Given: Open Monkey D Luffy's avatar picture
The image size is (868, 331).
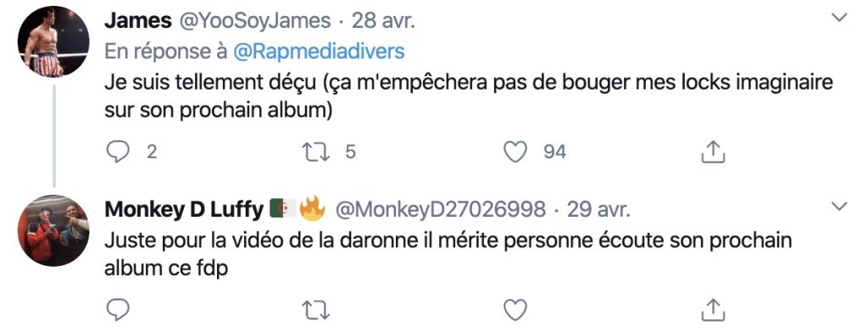Looking at the screenshot, I should [x=53, y=230].
